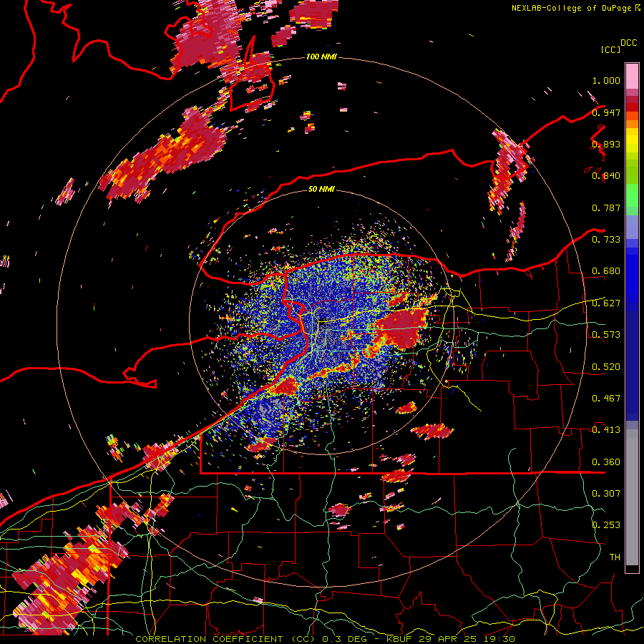
Task: Click the 0.733 color scale value
Action: 606,240
